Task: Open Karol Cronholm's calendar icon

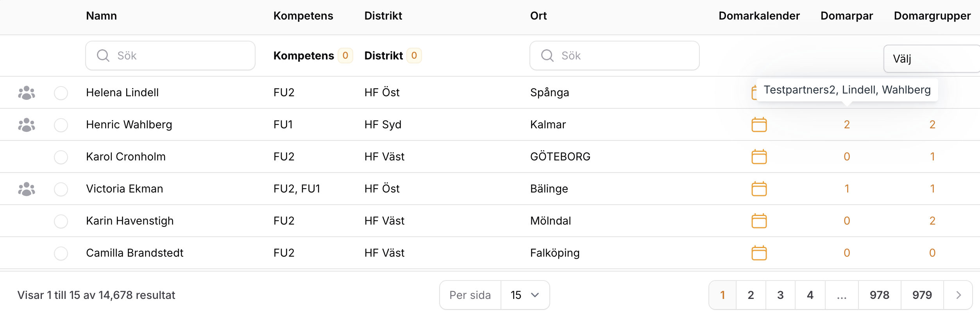Action: 759,157
